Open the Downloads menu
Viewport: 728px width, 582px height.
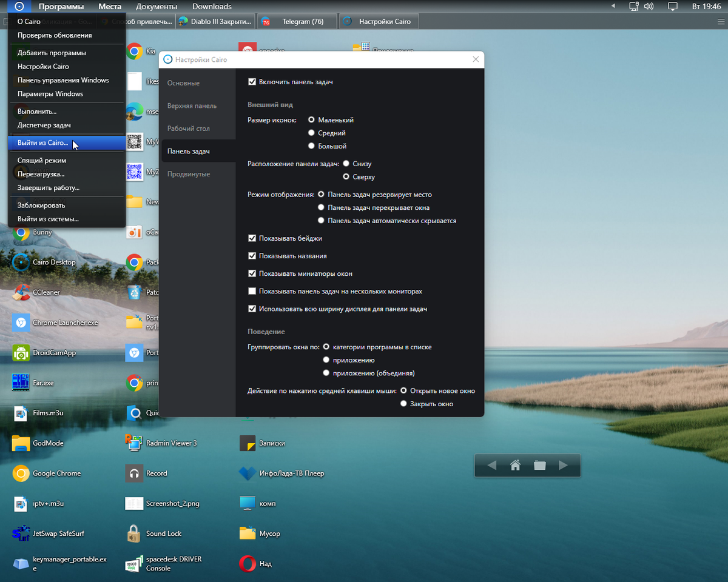[212, 6]
